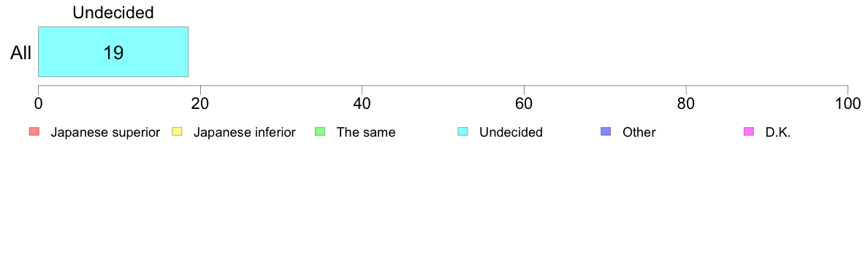This screenshot has height=269, width=868.
Task: Click the Undecided legend label text
Action: (x=511, y=132)
